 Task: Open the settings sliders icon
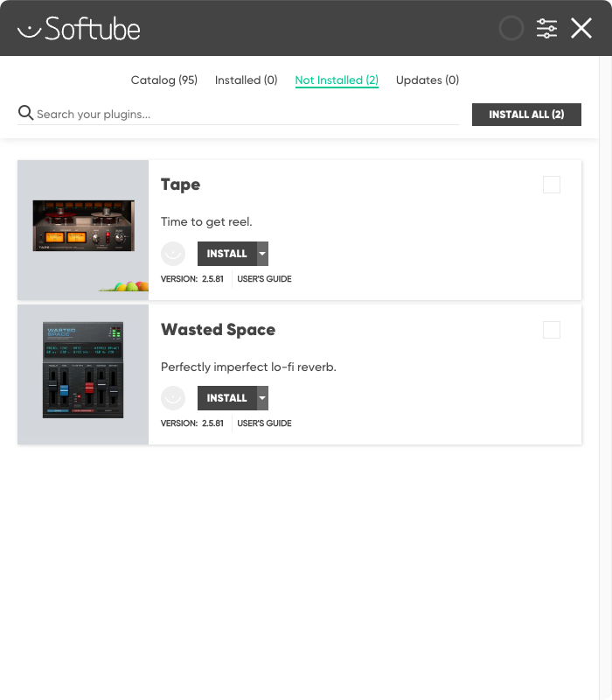(546, 29)
